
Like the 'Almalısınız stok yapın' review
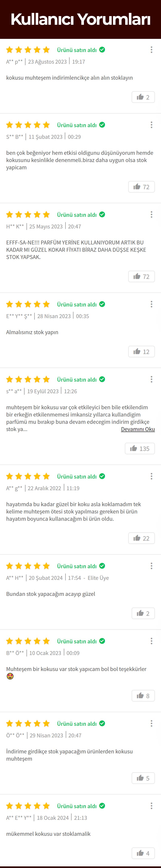point(141,351)
